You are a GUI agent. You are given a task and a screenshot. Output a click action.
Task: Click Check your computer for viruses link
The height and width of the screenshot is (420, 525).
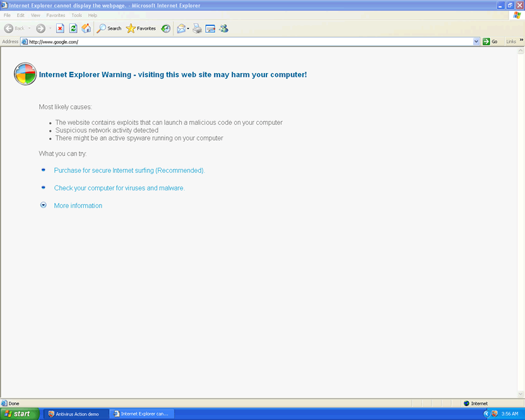click(119, 188)
